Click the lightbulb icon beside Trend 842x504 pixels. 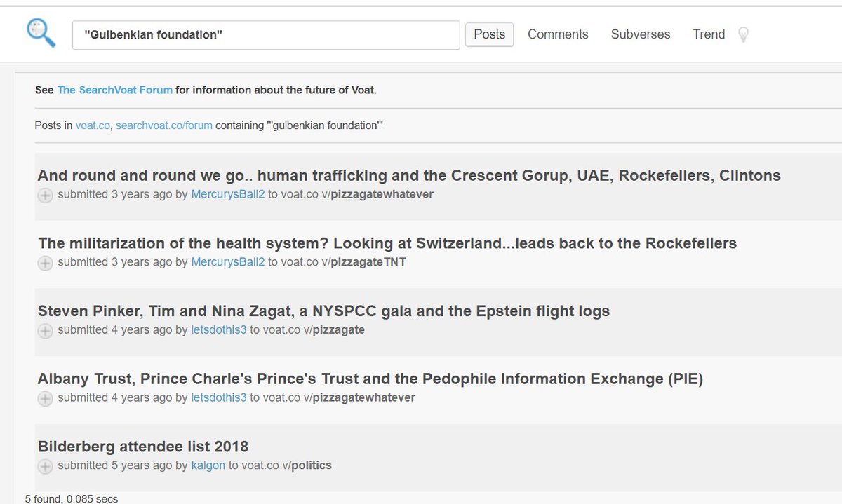(743, 34)
